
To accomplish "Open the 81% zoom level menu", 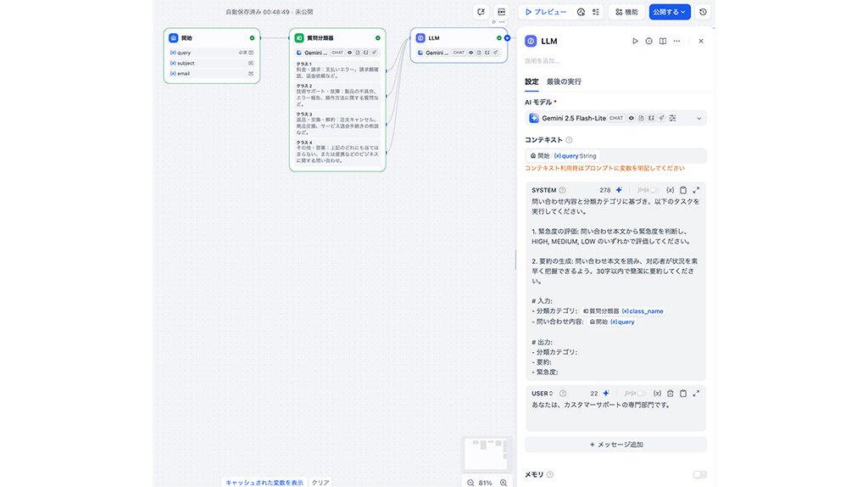I will click(486, 483).
